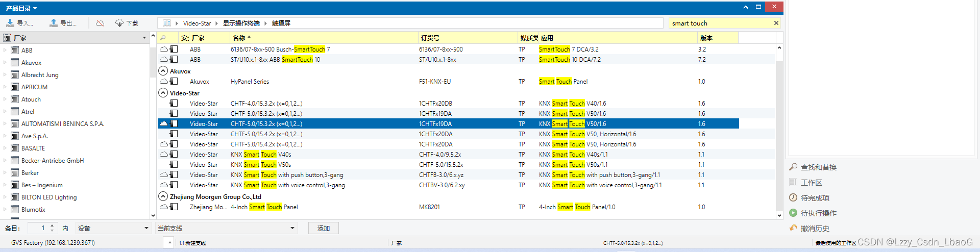Click GVS Factory connection status text
The image size is (980, 252).
click(x=53, y=243)
